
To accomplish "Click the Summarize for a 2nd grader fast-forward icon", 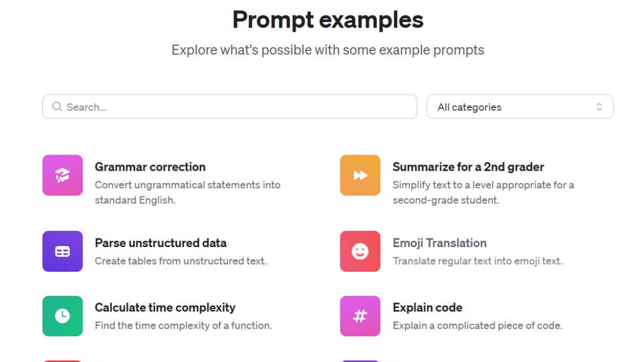I will pos(360,175).
